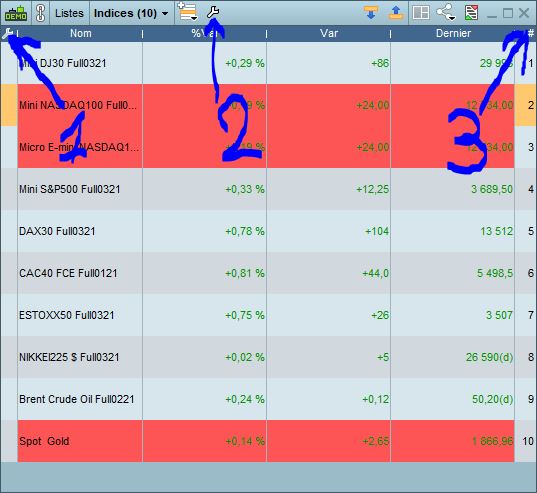Click the +0,81 % value
The image size is (537, 493).
[x=245, y=273]
